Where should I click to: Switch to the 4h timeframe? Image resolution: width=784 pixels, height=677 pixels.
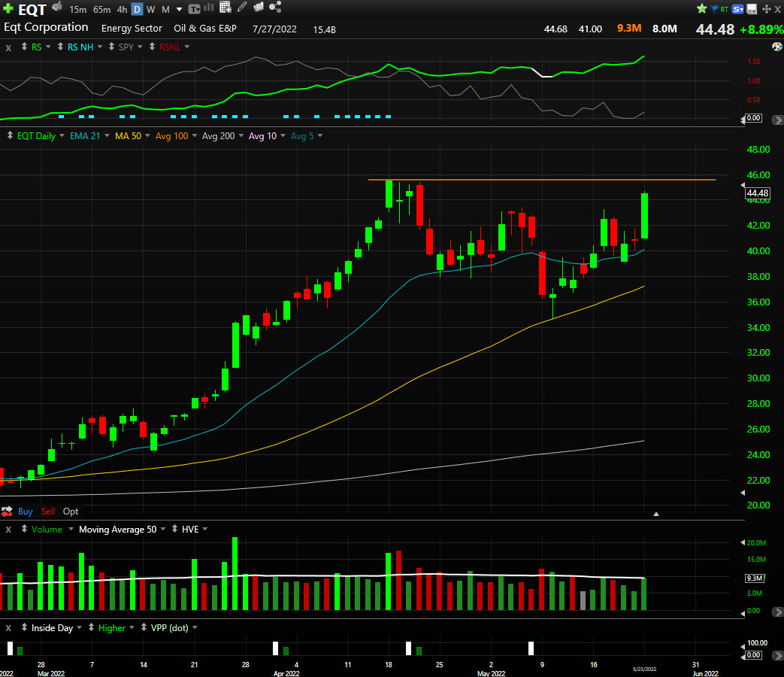[122, 10]
